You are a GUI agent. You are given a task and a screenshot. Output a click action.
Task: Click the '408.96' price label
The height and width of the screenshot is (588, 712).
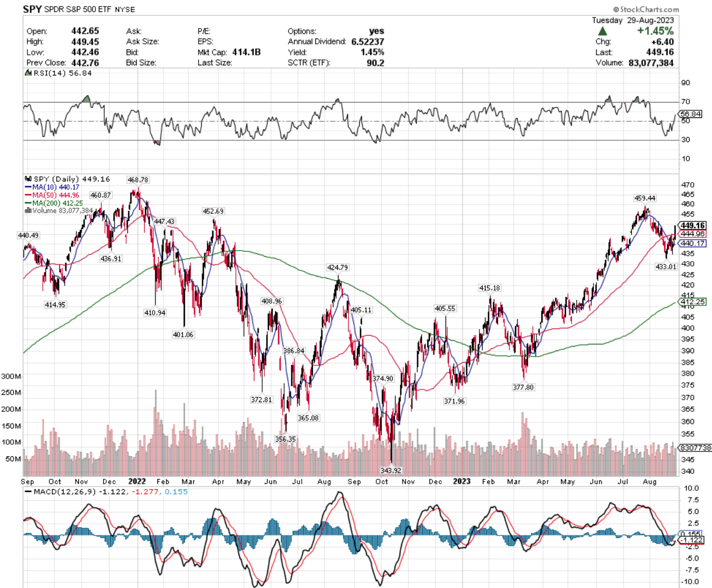272,301
